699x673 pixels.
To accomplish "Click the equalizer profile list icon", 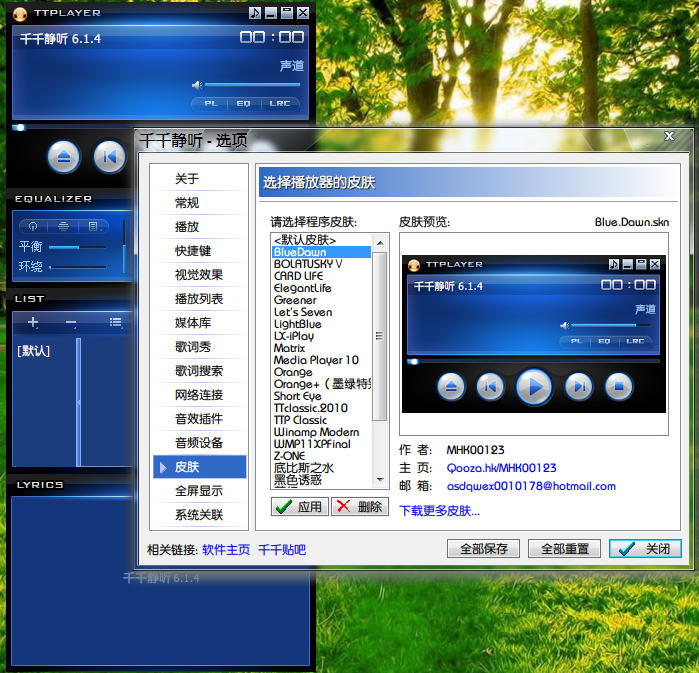I will coord(93,226).
